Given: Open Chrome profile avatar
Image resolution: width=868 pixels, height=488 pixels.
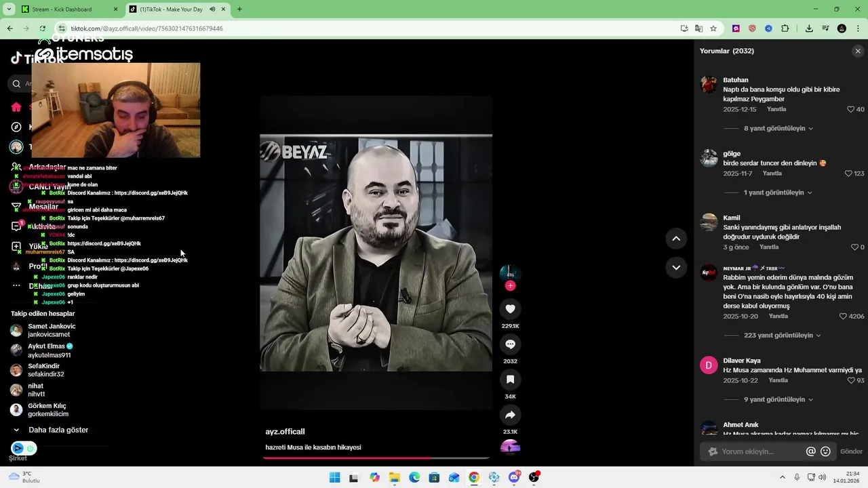Looking at the screenshot, I should pyautogui.click(x=842, y=28).
